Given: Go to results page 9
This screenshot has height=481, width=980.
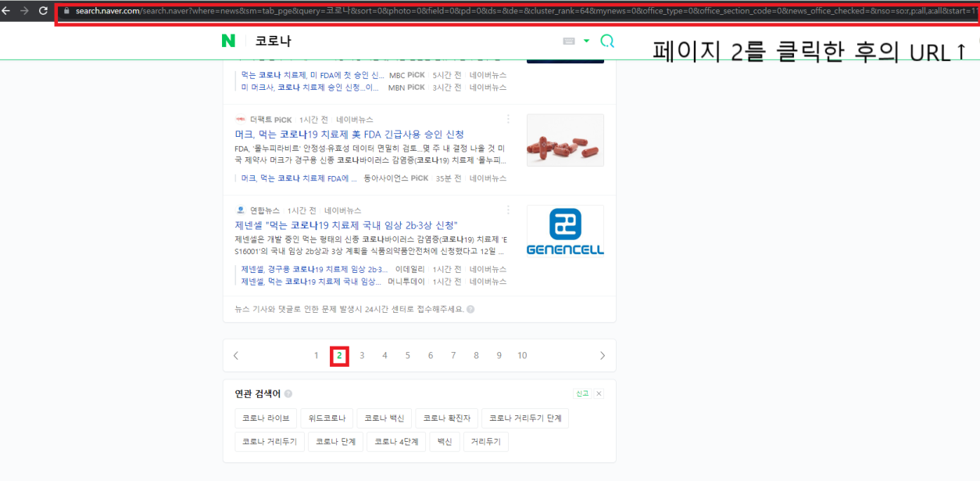Looking at the screenshot, I should pyautogui.click(x=499, y=355).
